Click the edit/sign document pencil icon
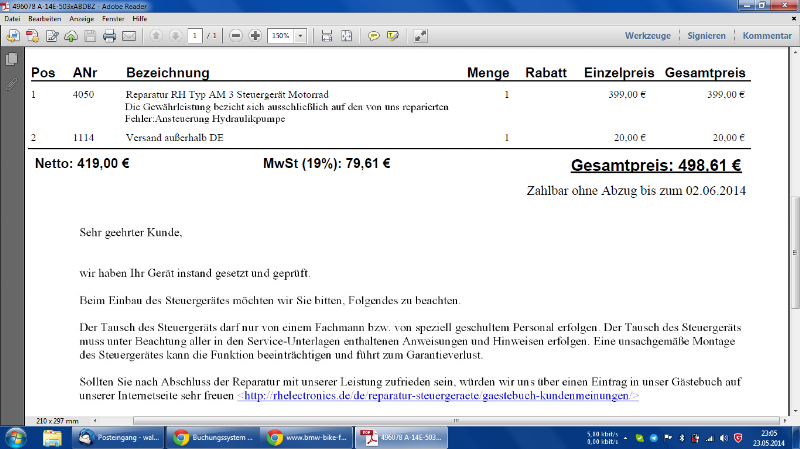The height and width of the screenshot is (449, 800). click(52, 36)
